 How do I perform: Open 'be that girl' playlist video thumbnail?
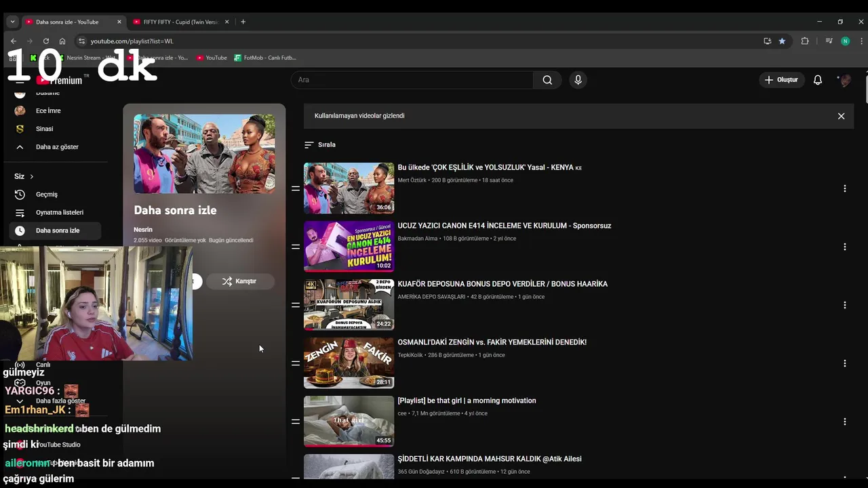[349, 422]
